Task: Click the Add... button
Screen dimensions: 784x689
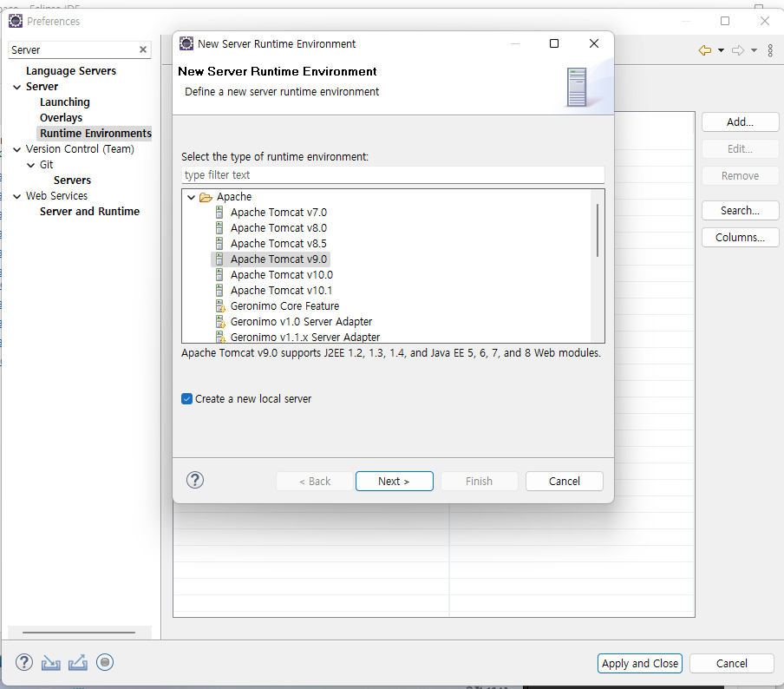Action: point(740,122)
